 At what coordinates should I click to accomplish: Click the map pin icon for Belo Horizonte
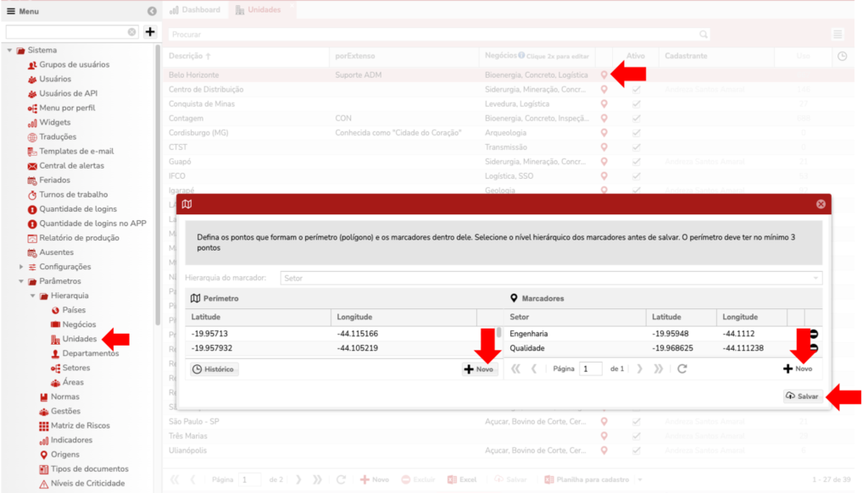point(604,75)
